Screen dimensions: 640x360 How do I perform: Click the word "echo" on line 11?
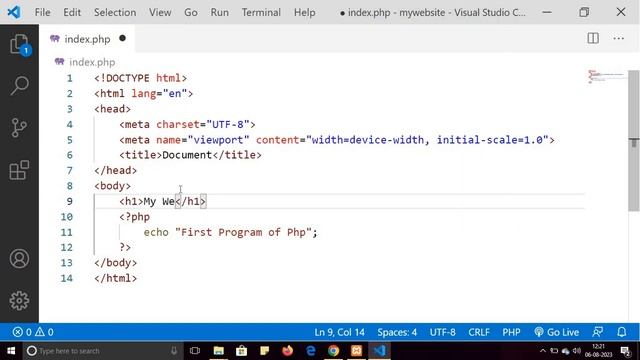pyautogui.click(x=156, y=232)
